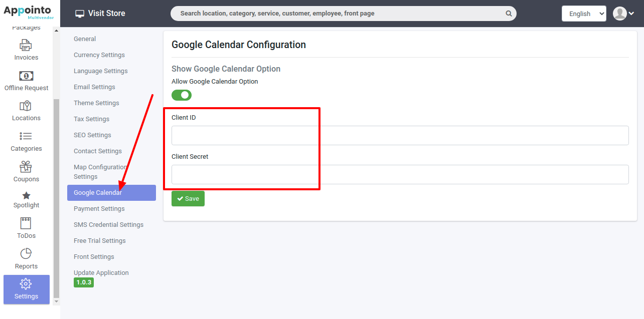Open Coupons gift icon
Screen dimensions: 644x319
(26, 167)
